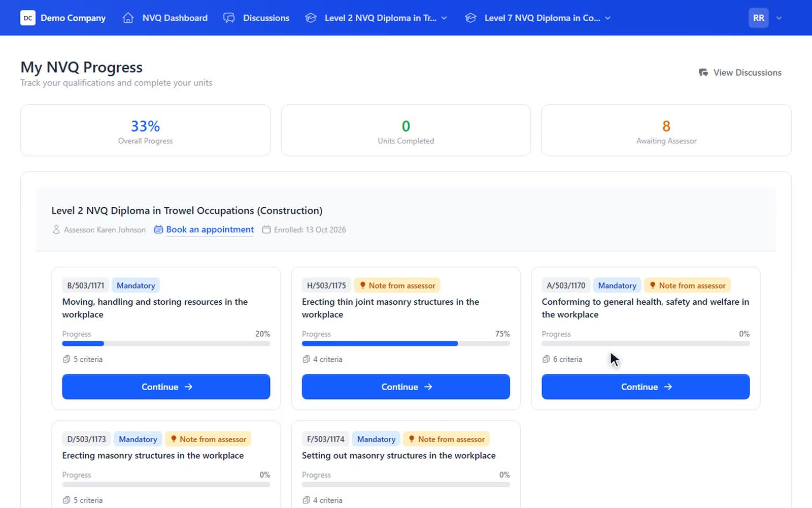Screen dimensions: 812x508
Task: Click the enrolled date calendar icon
Action: (266, 230)
